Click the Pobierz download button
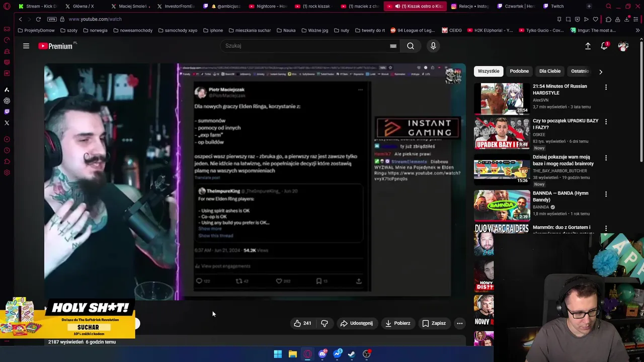Viewport: 644px width, 362px height. tap(397, 323)
